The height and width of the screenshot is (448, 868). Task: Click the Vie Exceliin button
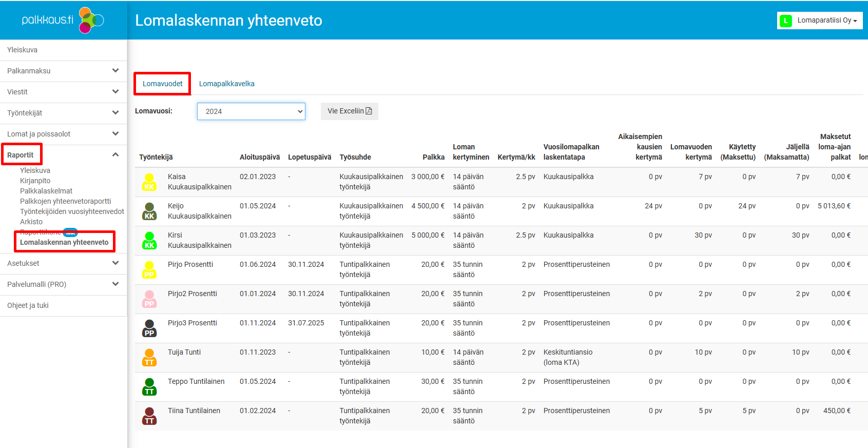click(350, 111)
